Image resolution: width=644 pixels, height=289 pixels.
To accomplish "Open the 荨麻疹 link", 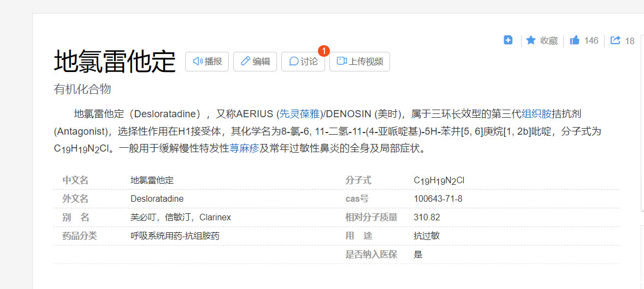I will click(244, 148).
